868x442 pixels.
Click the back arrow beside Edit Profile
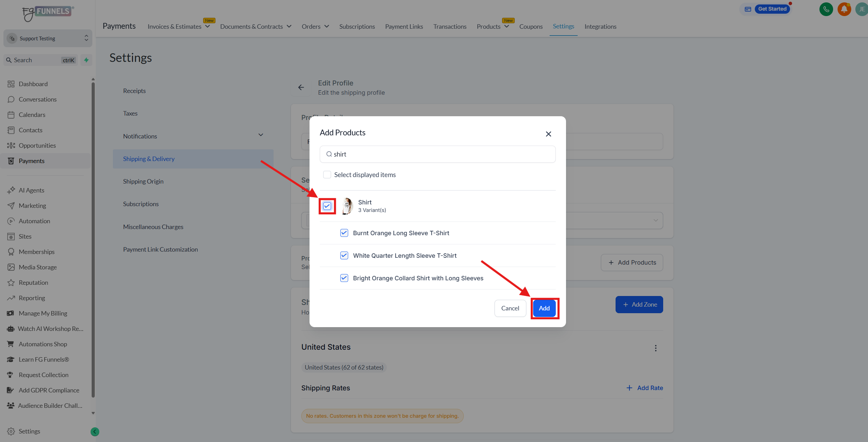pos(301,88)
